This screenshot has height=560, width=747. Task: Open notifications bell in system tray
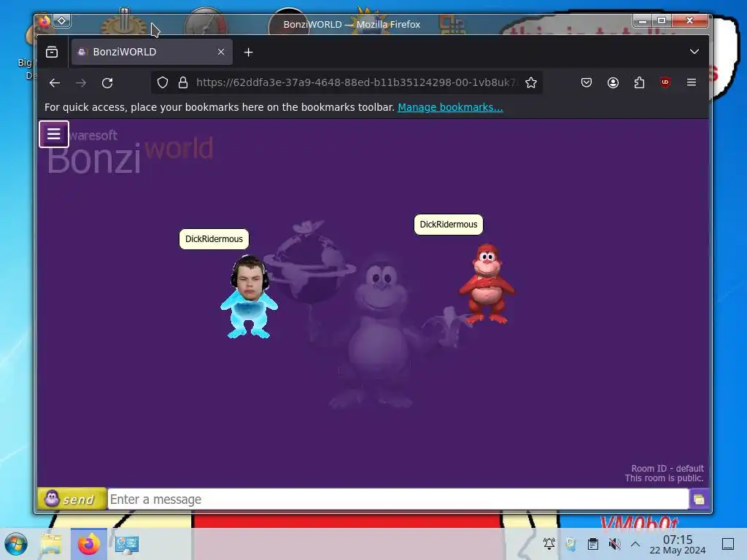[549, 543]
